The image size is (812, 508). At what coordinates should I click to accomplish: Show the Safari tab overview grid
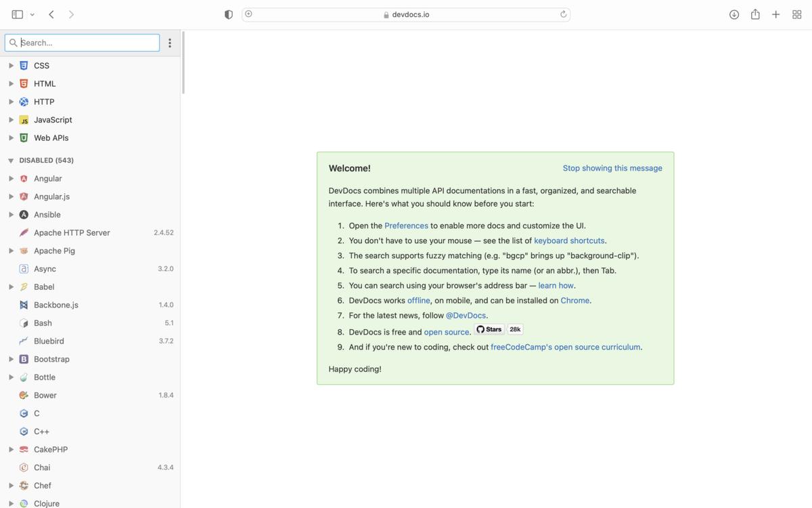point(796,14)
